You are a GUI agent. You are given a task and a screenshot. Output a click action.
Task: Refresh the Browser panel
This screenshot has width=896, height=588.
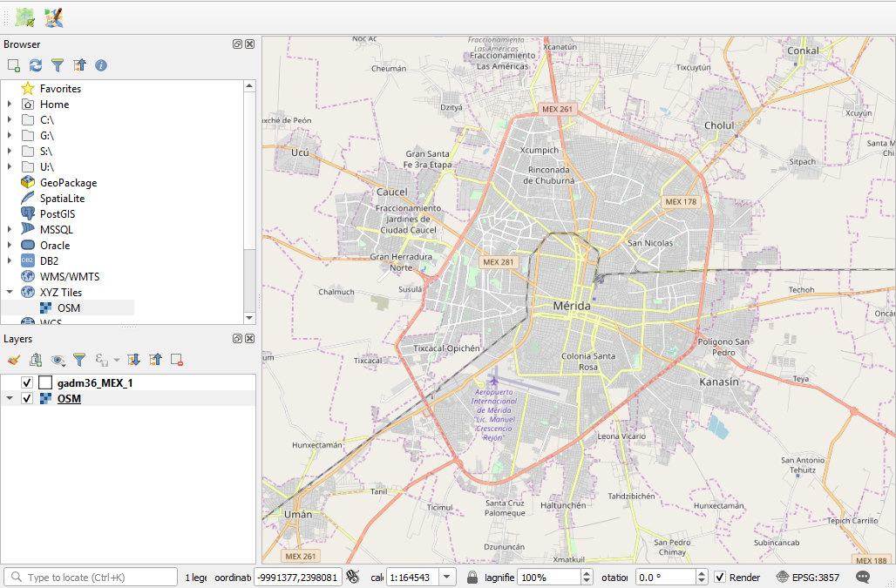pyautogui.click(x=35, y=64)
